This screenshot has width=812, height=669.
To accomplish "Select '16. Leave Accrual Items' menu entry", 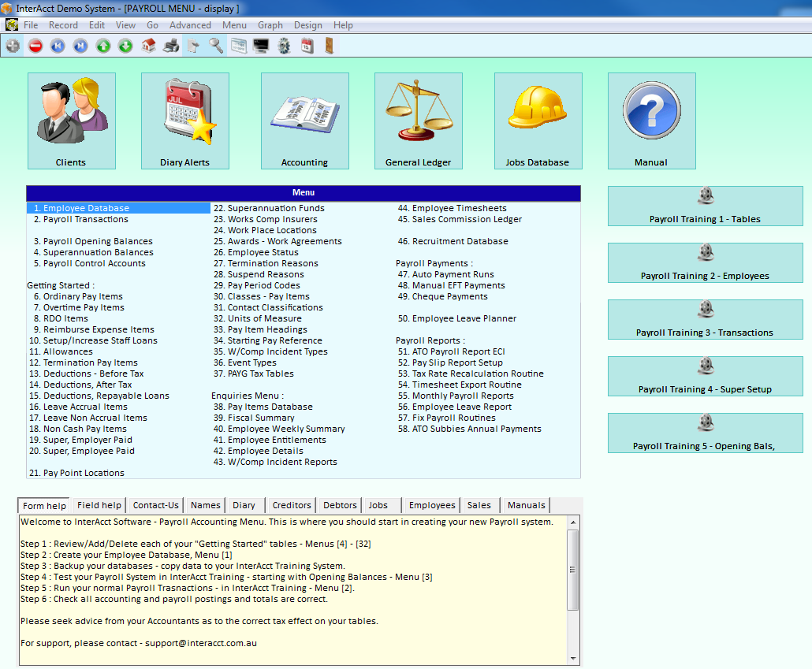I will pyautogui.click(x=78, y=407).
